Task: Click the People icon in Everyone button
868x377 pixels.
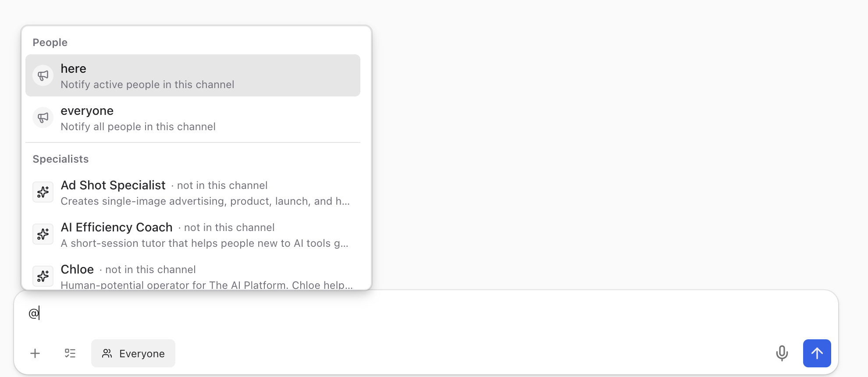Action: click(x=107, y=353)
